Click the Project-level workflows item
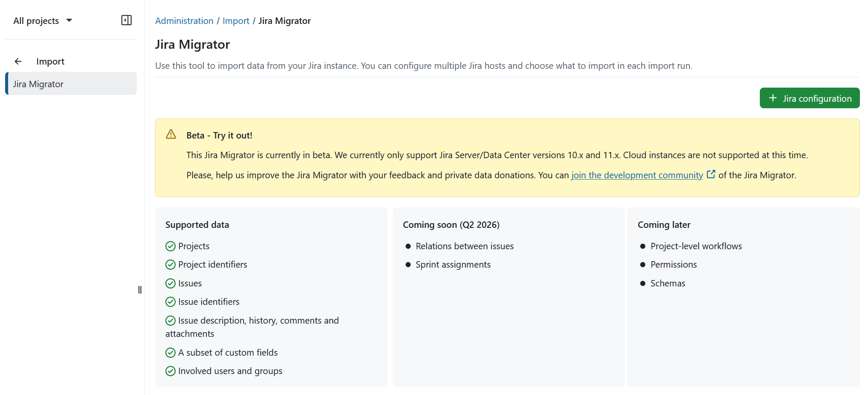868x395 pixels. pyautogui.click(x=696, y=246)
